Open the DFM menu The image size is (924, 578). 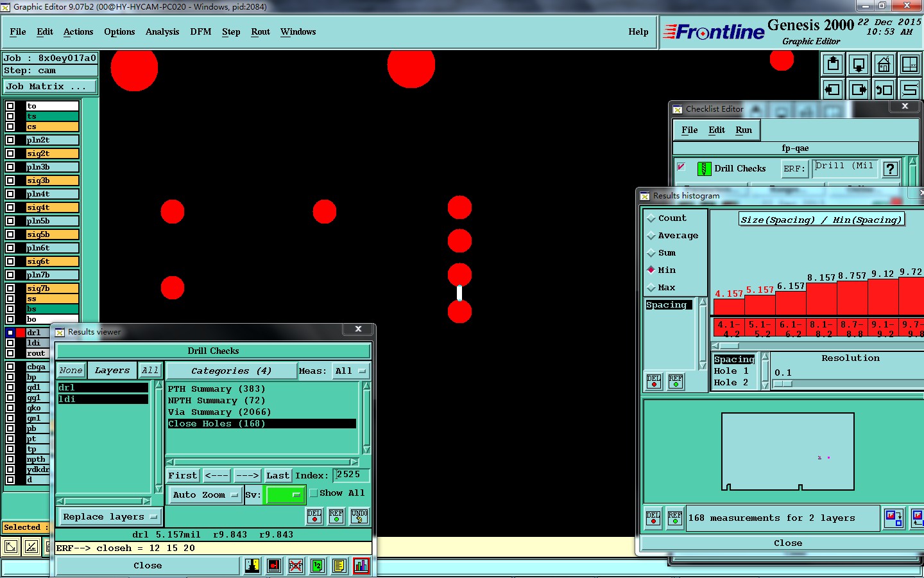pyautogui.click(x=201, y=32)
